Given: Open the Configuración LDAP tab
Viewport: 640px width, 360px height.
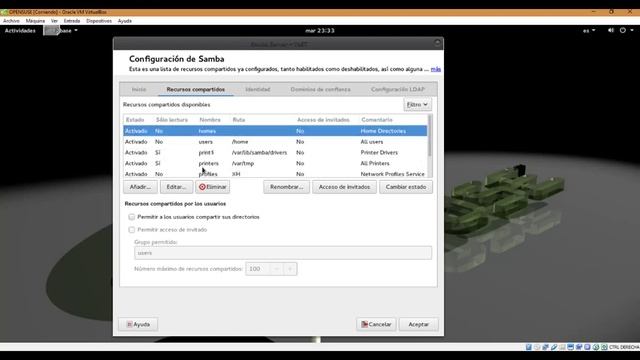Looking at the screenshot, I should 398,89.
